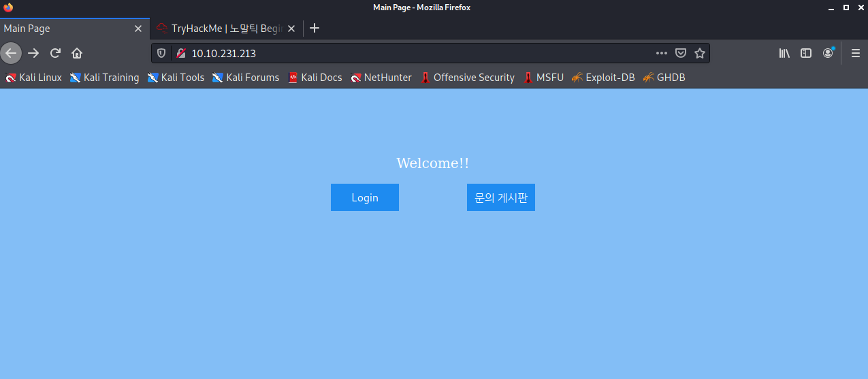
Task: Show insecure connection lock info
Action: pyautogui.click(x=180, y=53)
